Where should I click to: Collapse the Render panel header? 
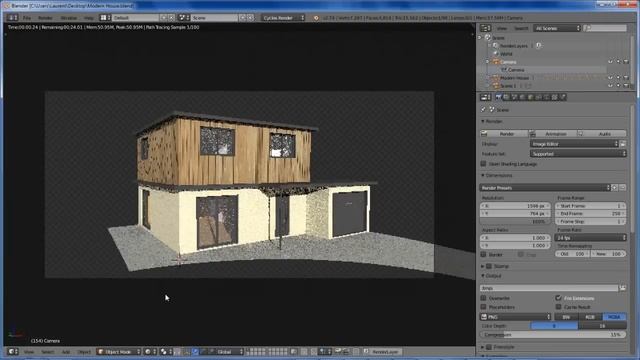pos(493,122)
